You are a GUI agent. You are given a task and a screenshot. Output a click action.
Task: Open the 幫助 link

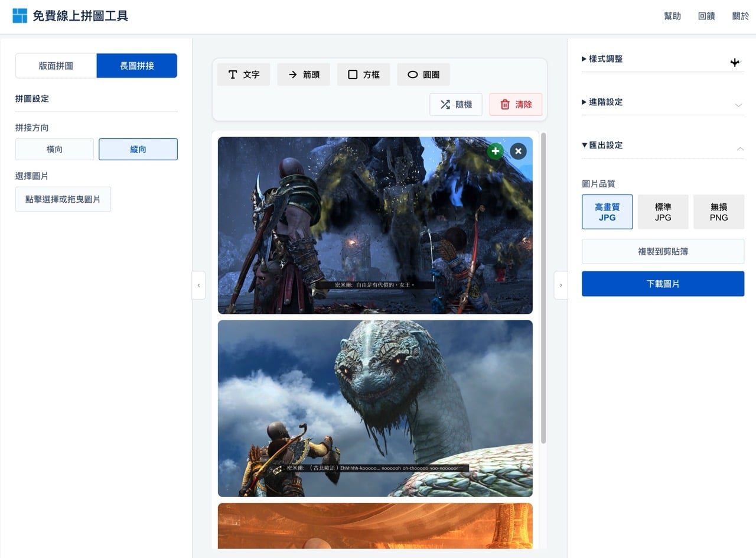tap(673, 16)
